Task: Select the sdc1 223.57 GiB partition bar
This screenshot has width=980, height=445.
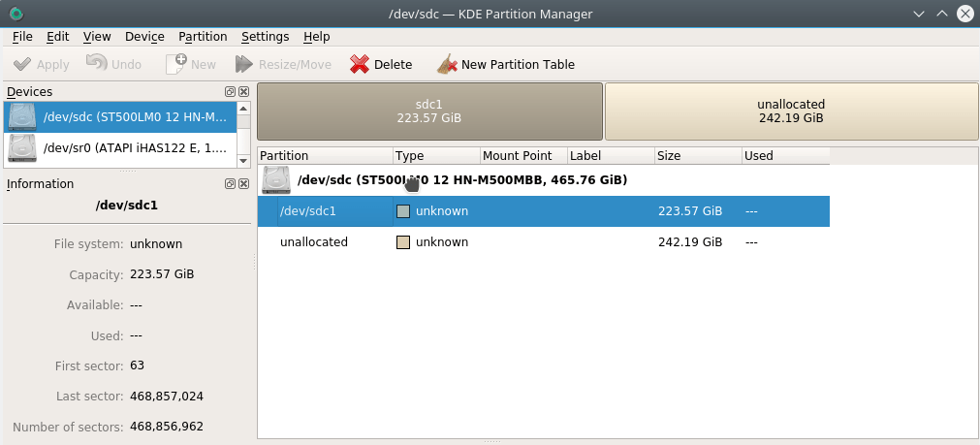Action: coord(430,111)
